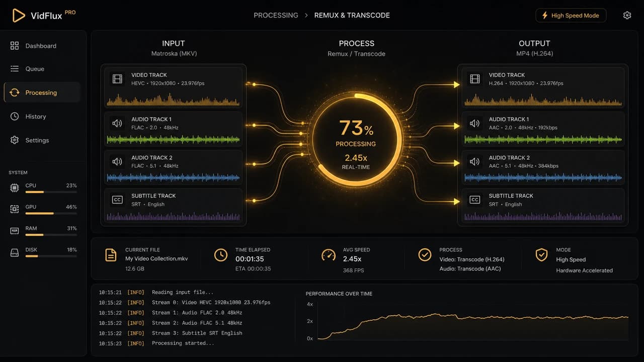Click output AUDIO TRACK 1 speaker icon

[475, 123]
